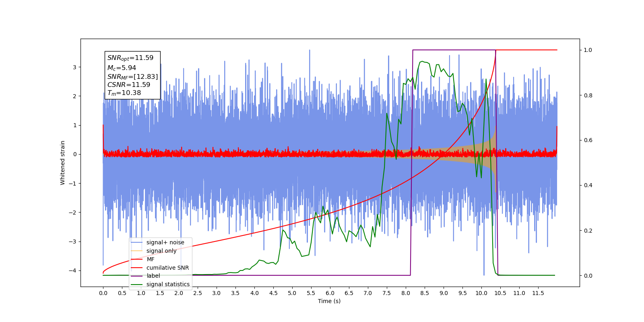Click the 'Whitened strain' y-axis label

(x=62, y=163)
